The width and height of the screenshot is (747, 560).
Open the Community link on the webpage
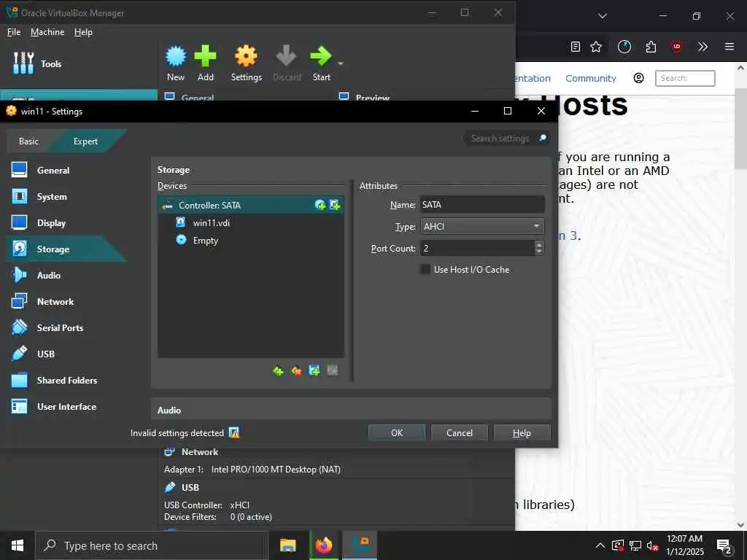coord(591,78)
